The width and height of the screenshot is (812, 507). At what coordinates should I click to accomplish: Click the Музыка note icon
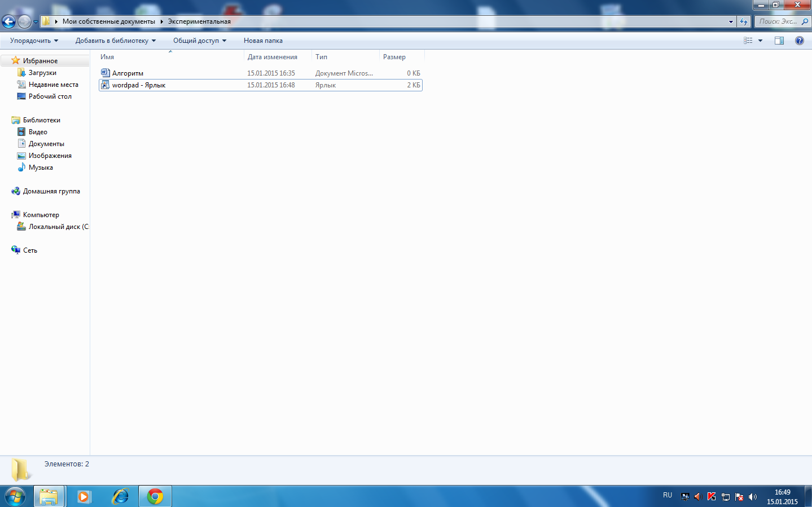[21, 167]
